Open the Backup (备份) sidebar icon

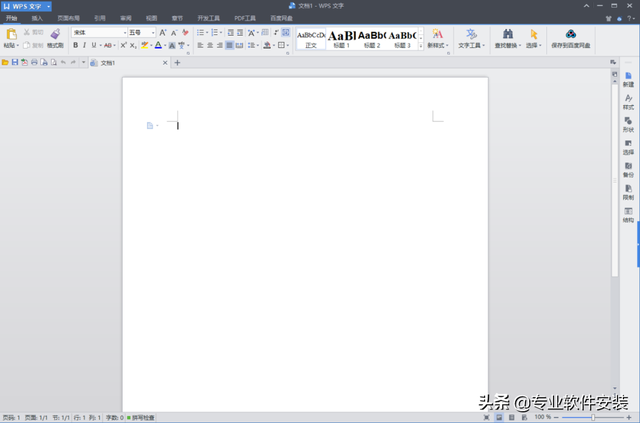click(628, 166)
